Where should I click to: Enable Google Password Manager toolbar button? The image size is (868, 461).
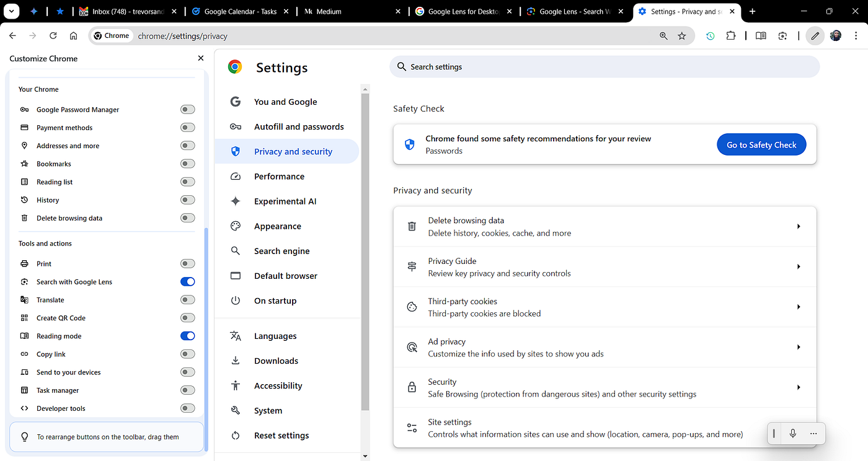point(187,110)
